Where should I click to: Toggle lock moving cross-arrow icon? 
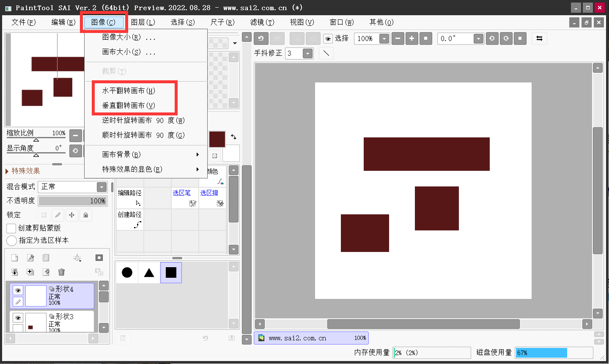point(71,215)
